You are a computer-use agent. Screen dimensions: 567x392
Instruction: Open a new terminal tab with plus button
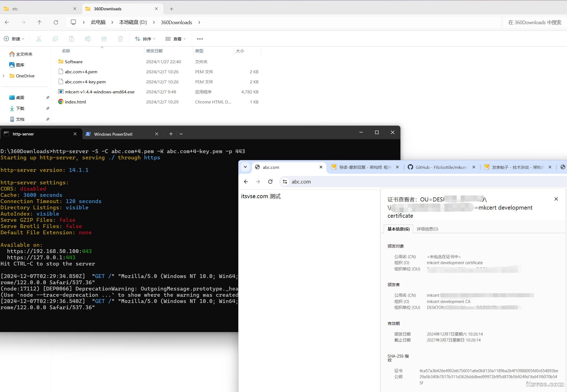pos(171,134)
